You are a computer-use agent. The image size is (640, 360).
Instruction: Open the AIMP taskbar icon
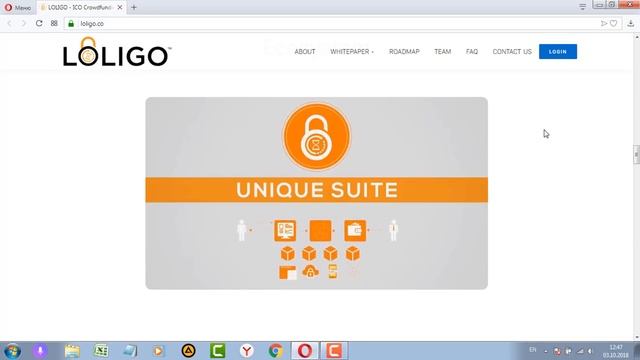click(x=188, y=351)
